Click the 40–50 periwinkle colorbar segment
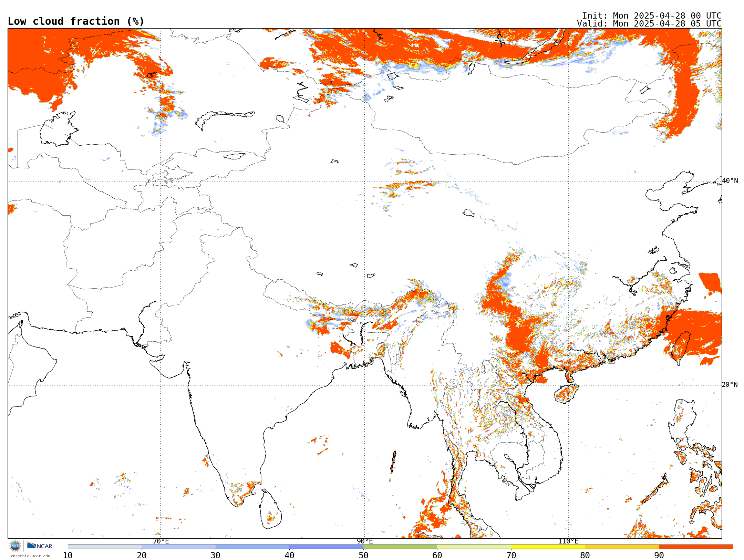The image size is (744, 560). coord(326,547)
